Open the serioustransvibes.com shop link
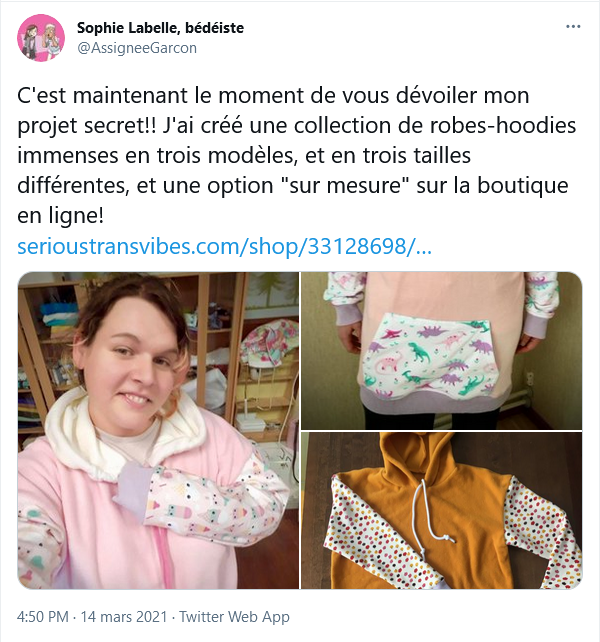Viewport: 600px width, 642px height. tap(224, 246)
